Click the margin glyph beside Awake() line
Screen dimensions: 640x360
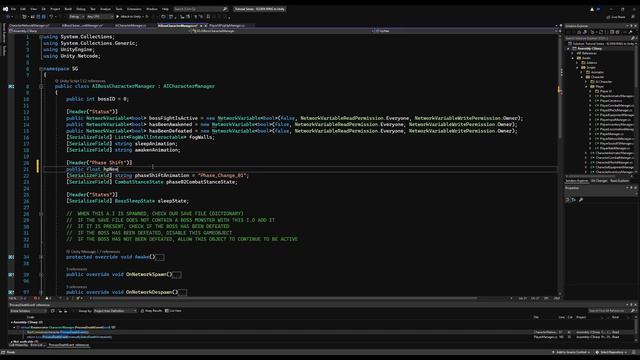[x=11, y=257]
